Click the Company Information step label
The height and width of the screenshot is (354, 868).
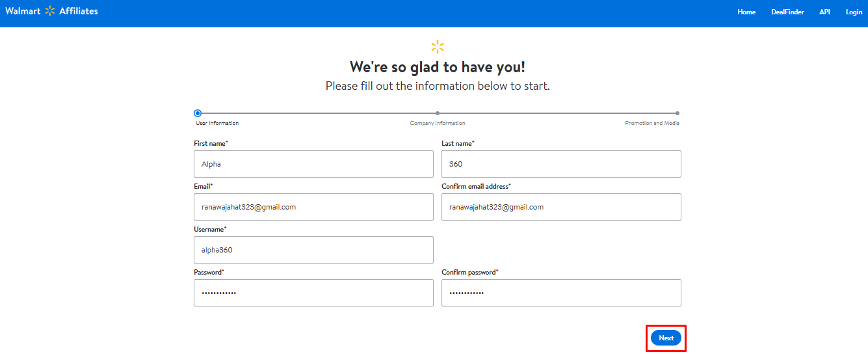pyautogui.click(x=438, y=123)
